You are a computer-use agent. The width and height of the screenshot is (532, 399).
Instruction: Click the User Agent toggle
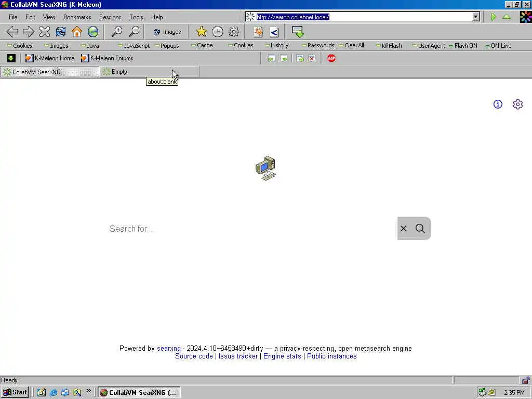[x=429, y=46]
